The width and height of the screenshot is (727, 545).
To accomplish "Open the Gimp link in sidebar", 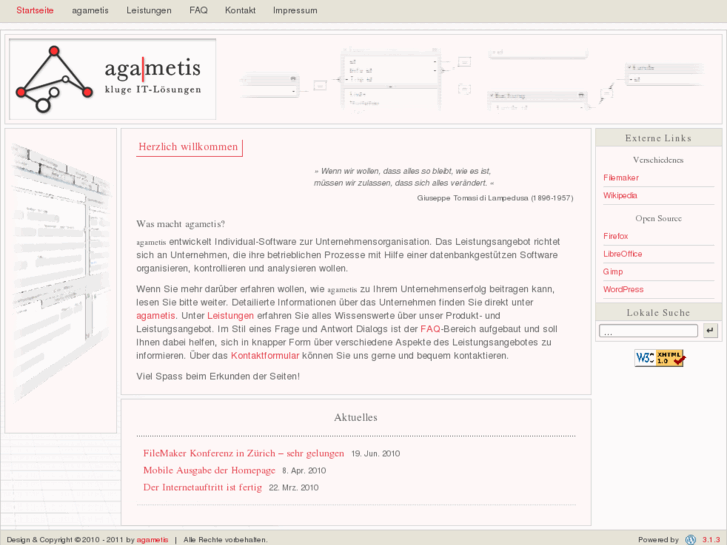I will point(612,271).
